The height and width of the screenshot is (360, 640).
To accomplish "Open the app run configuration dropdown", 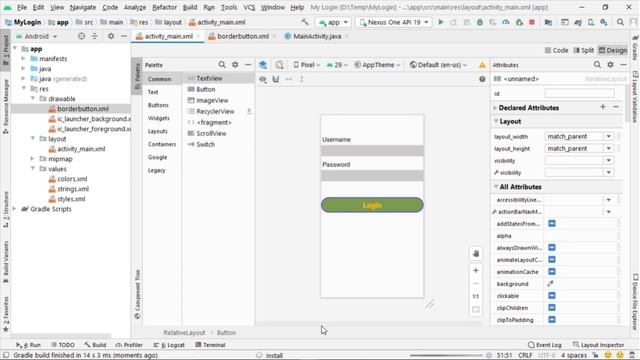I will tap(334, 22).
